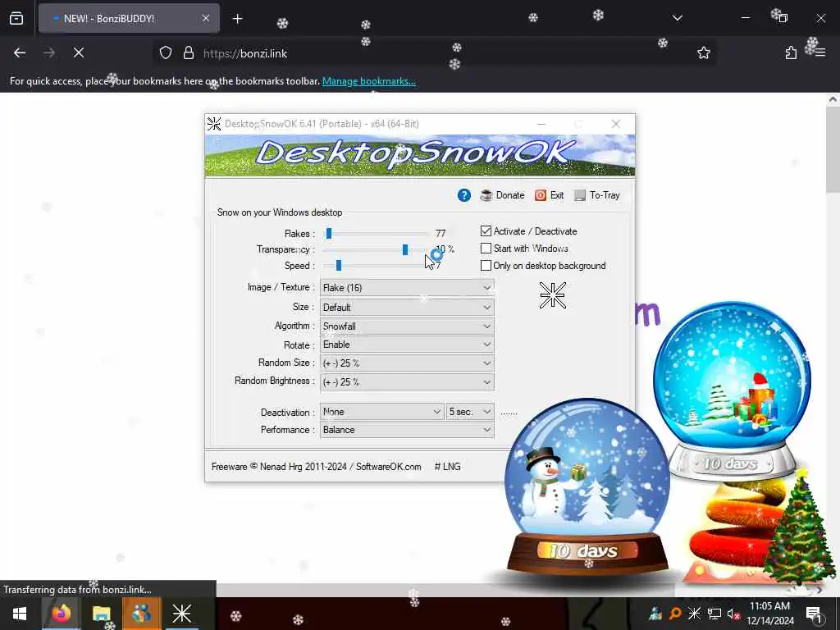Open the Random Brightness dropdown
Screen dimensions: 840x630
407,382
